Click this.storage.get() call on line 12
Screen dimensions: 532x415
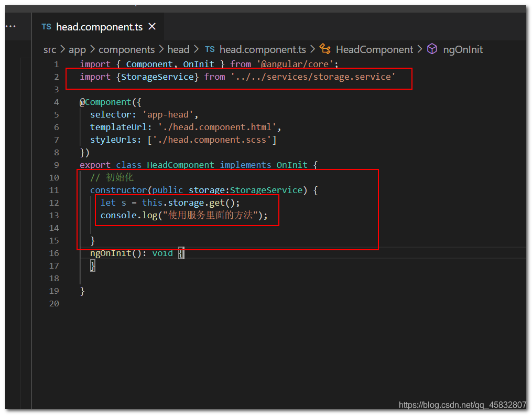coord(188,203)
